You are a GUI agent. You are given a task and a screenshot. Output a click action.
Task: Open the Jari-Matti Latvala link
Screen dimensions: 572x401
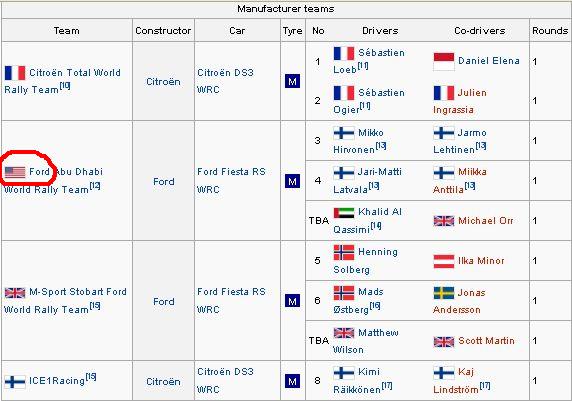[x=367, y=181]
